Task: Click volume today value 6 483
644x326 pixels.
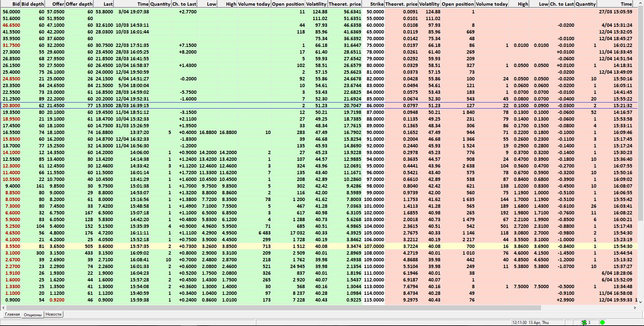Action: [264, 233]
